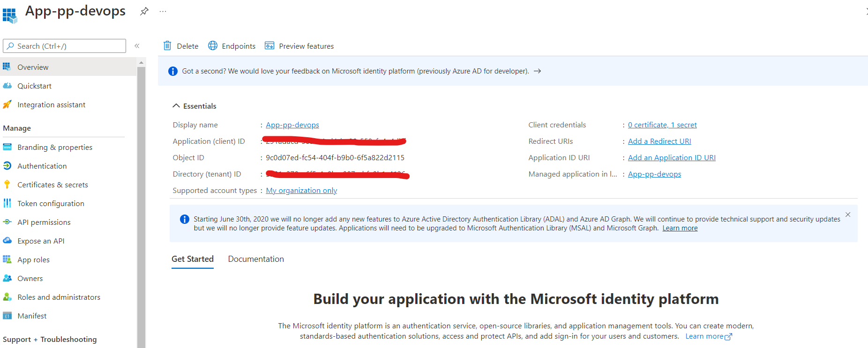The height and width of the screenshot is (348, 868).
Task: Follow the feedback banner arrow
Action: coord(538,71)
